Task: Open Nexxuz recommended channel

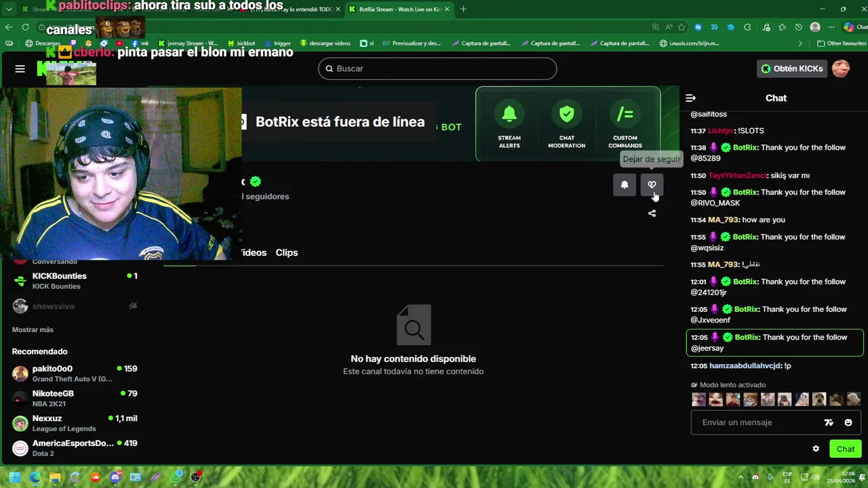Action: (75, 423)
